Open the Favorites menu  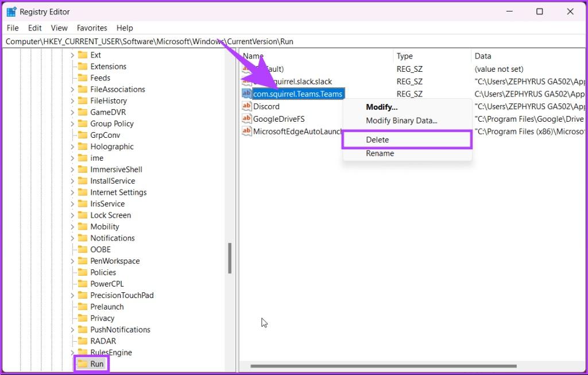click(92, 28)
